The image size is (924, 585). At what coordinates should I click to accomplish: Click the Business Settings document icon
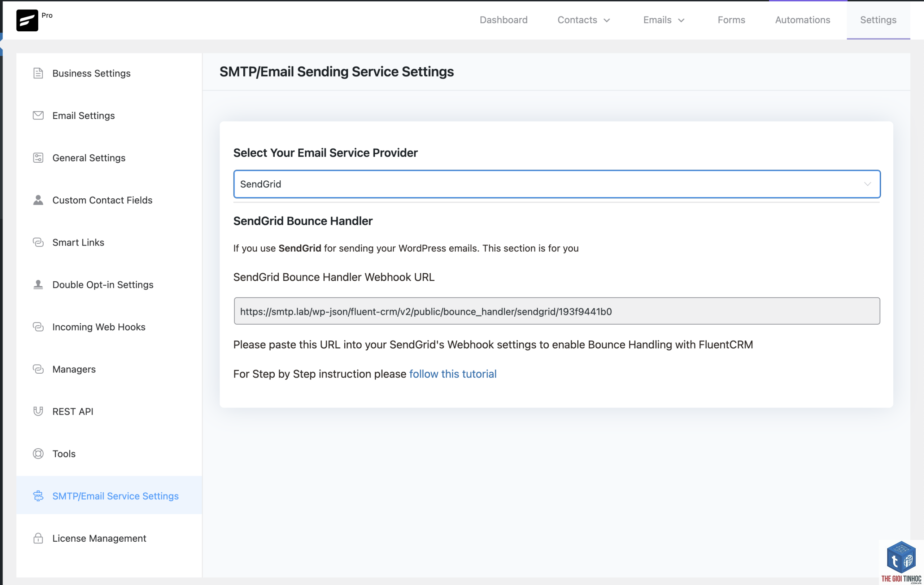point(38,73)
